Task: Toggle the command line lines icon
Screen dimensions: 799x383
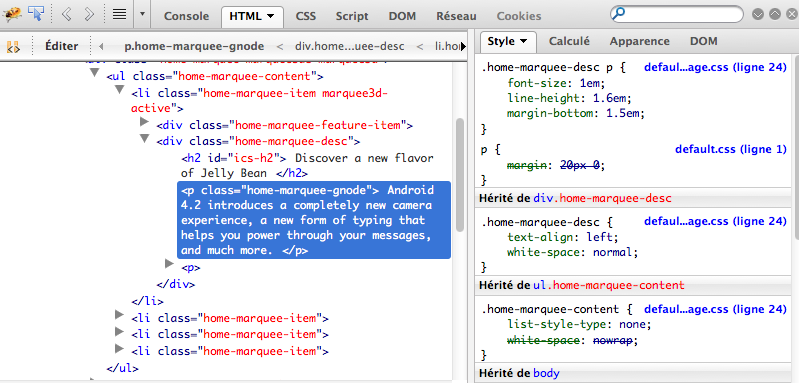Action: click(119, 14)
